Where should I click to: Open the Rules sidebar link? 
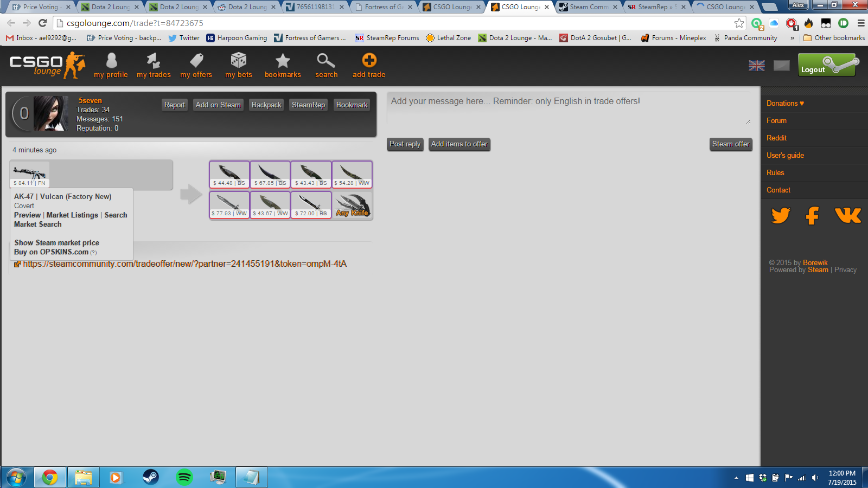pyautogui.click(x=775, y=172)
